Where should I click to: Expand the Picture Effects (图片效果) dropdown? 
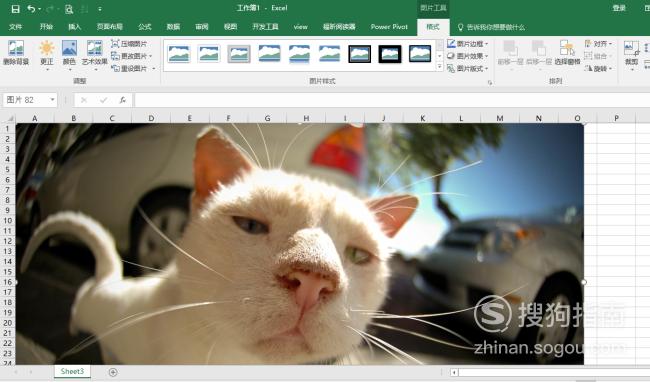(468, 56)
